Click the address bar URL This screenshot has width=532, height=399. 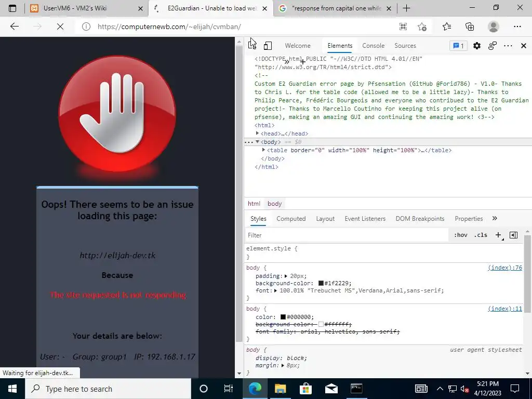pos(169,26)
